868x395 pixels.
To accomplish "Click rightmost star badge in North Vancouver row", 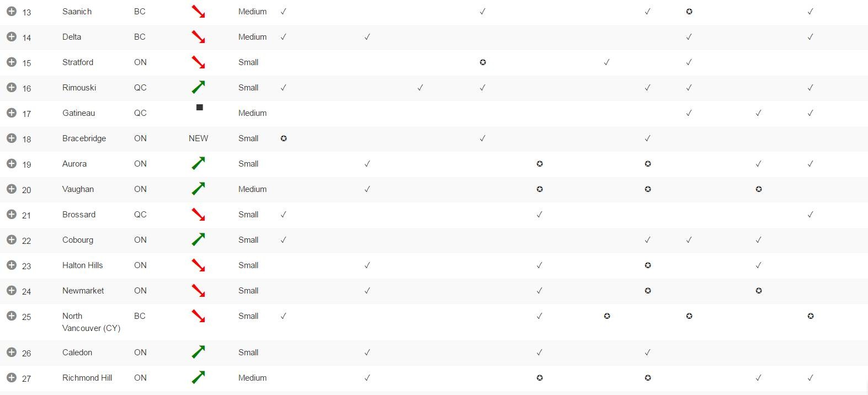I will point(811,316).
